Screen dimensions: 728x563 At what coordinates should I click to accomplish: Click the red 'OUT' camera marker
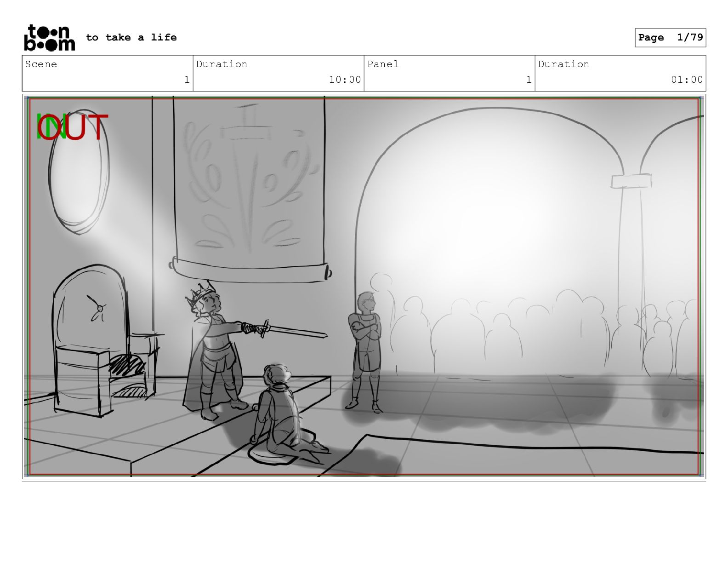[73, 127]
